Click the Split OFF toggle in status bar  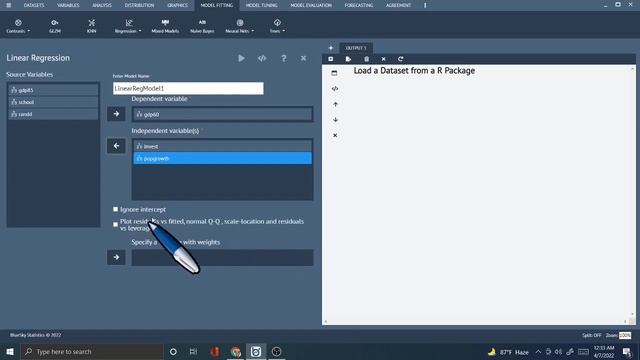[591, 335]
